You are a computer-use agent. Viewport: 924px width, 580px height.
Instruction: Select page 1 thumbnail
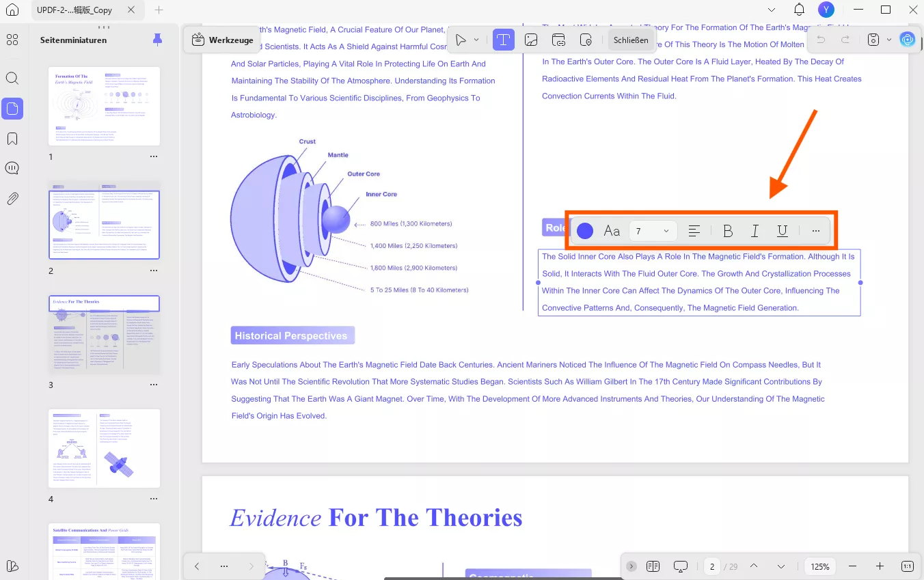tap(104, 106)
